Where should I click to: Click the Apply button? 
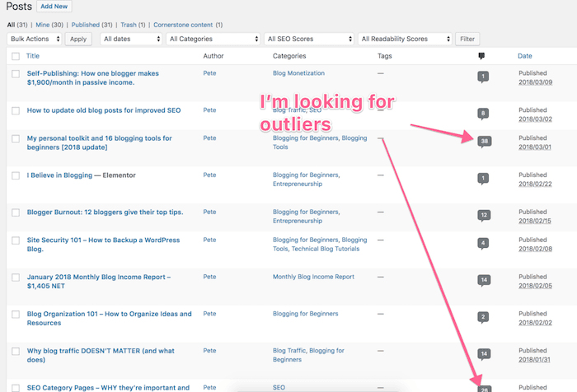[78, 39]
